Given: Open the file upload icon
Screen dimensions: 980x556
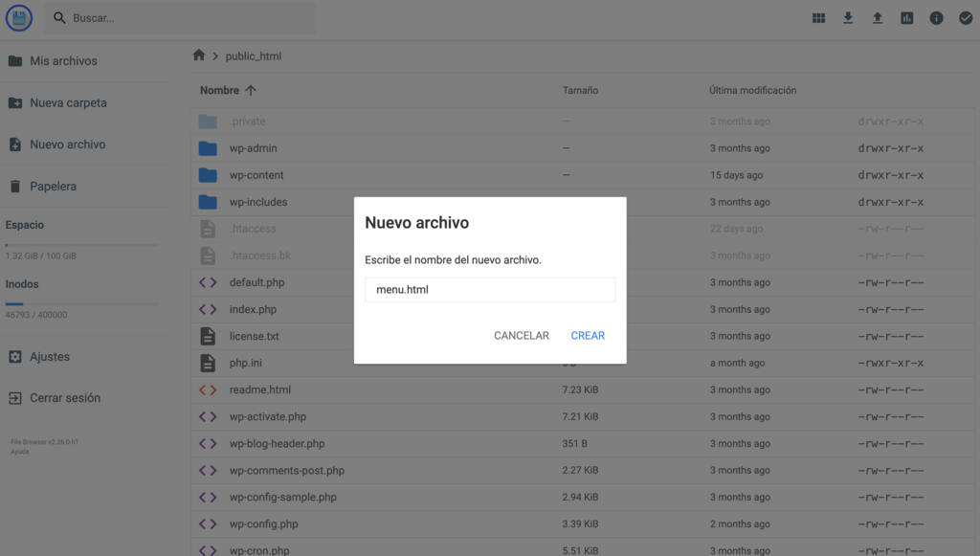Looking at the screenshot, I should click(877, 17).
